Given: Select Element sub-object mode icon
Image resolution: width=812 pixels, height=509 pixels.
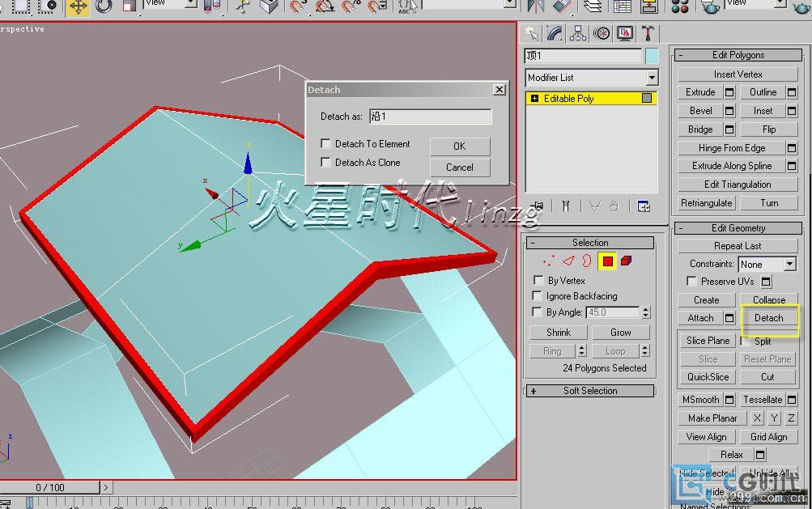Looking at the screenshot, I should (627, 261).
